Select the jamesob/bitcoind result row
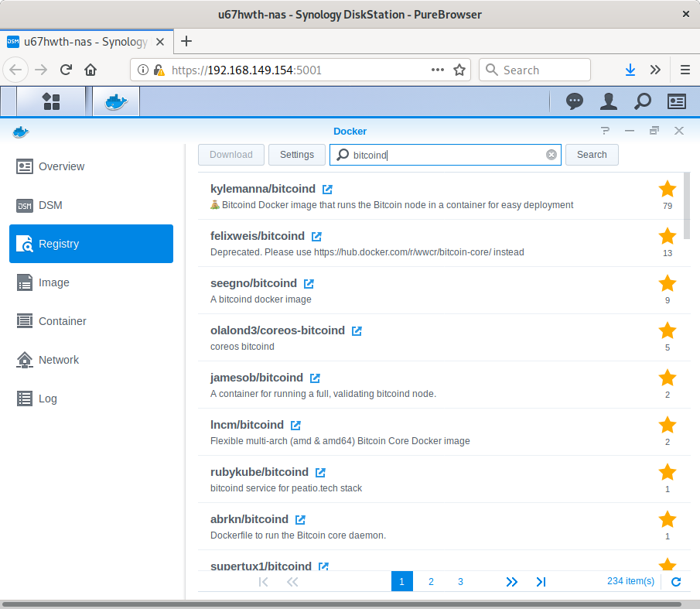Image resolution: width=700 pixels, height=609 pixels. tap(444, 385)
